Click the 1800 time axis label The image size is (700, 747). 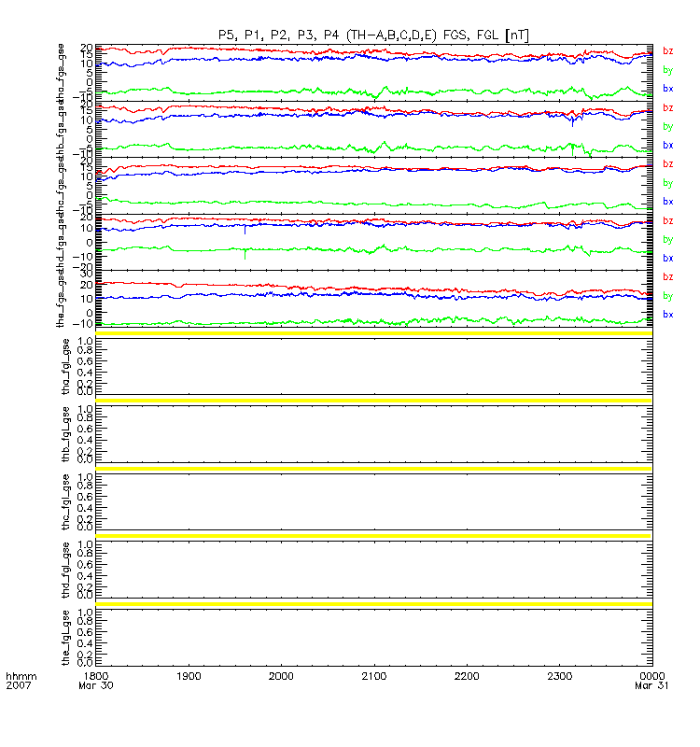pyautogui.click(x=96, y=676)
